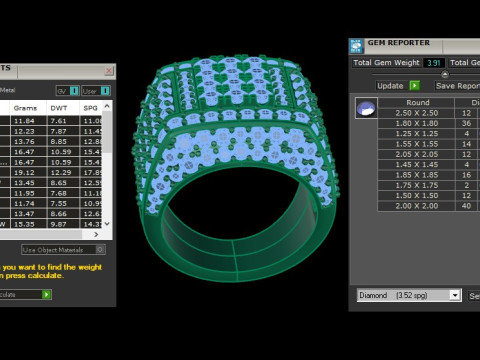
Task: Select the 2.50 X 2.50 gem row
Action: (x=429, y=113)
